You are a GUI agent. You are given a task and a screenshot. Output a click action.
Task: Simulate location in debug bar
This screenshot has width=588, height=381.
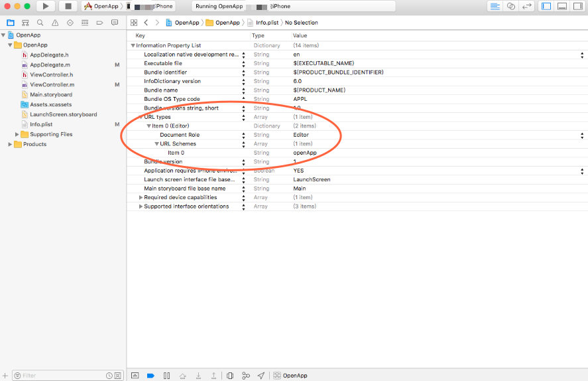coord(261,376)
